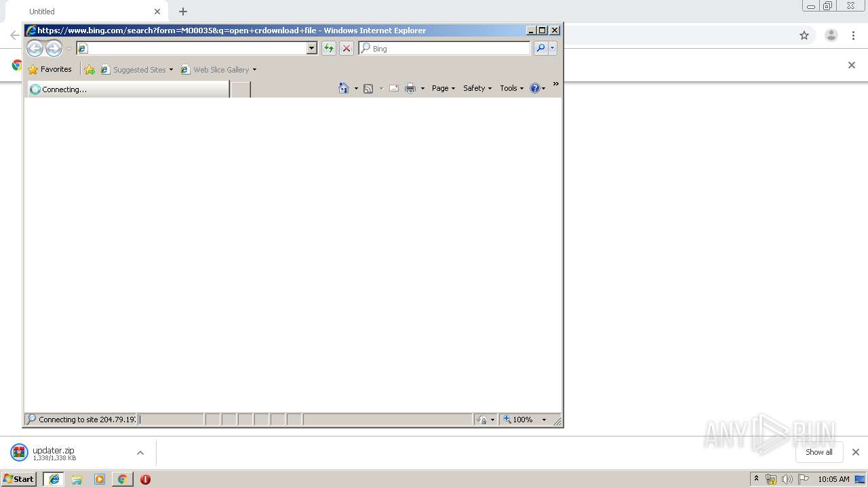
Task: Click the status bar security zone icon
Action: pos(481,420)
